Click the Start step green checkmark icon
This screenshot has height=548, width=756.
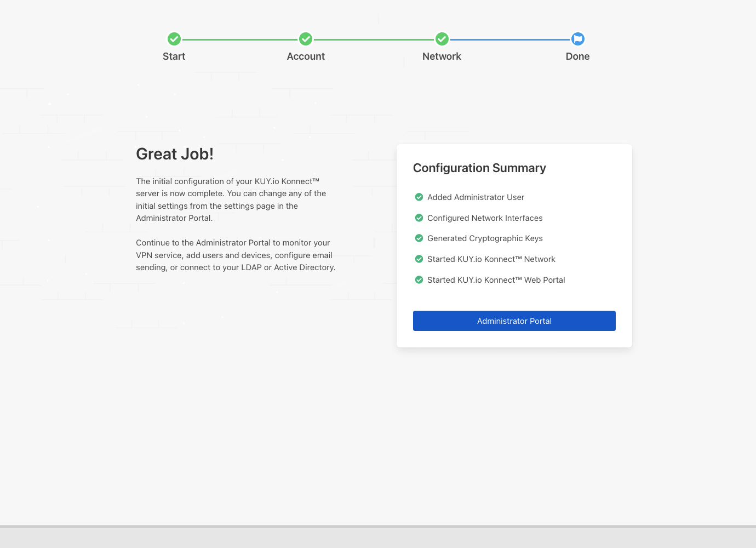point(174,39)
